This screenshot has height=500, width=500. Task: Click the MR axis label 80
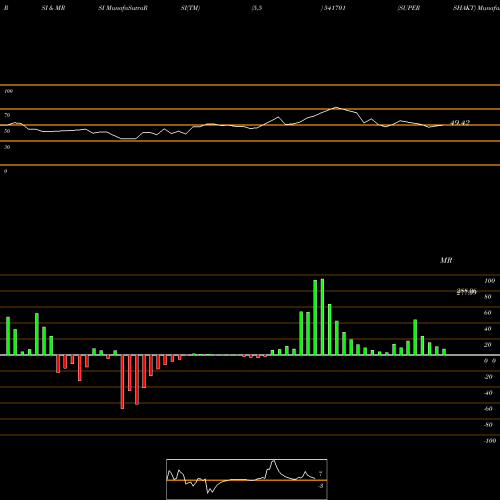point(488,297)
